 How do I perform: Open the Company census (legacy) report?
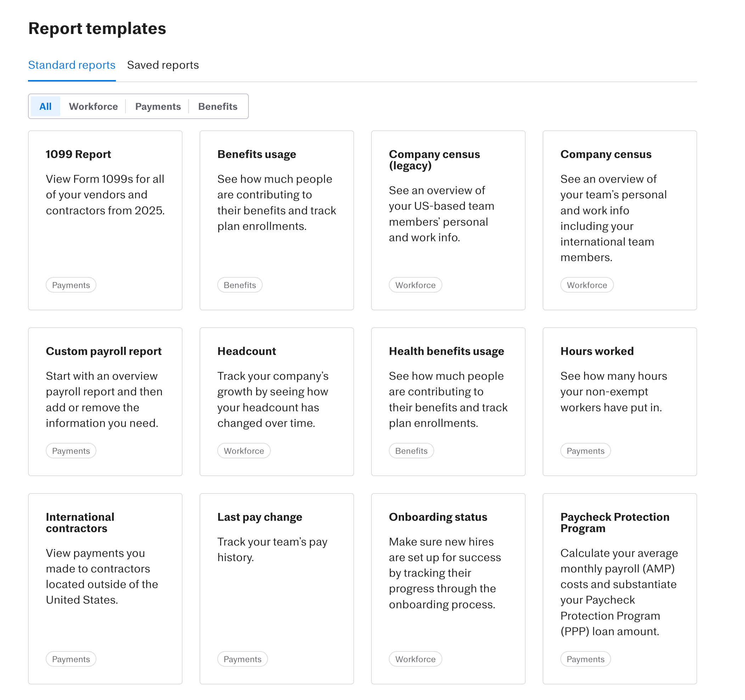click(x=434, y=159)
